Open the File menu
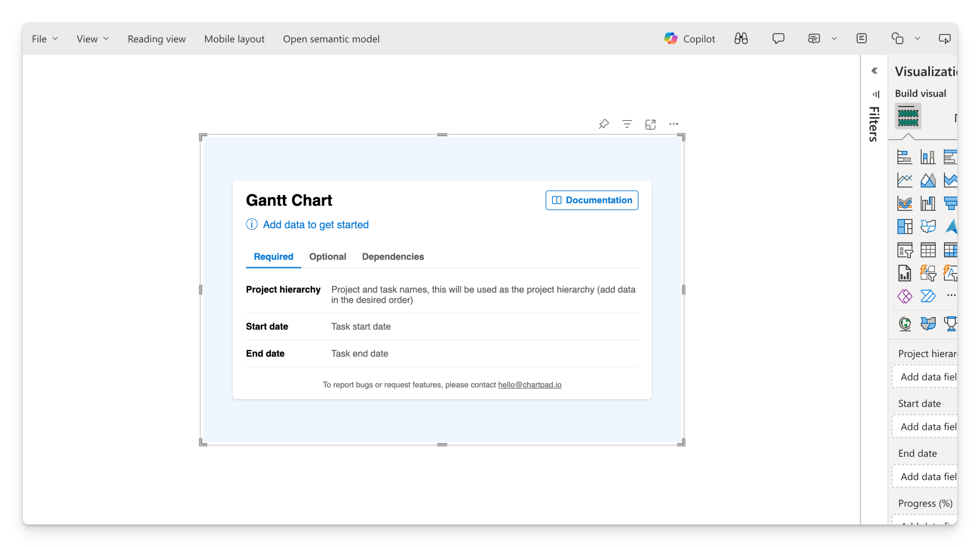The width and height of the screenshot is (980, 547). pos(44,39)
